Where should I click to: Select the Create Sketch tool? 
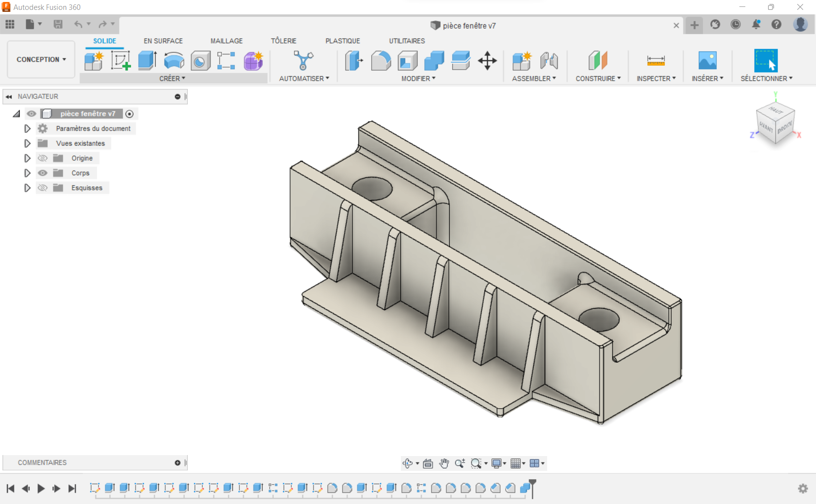click(120, 60)
